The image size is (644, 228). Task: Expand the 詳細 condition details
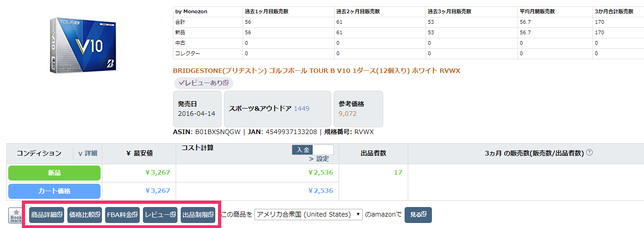(x=87, y=154)
